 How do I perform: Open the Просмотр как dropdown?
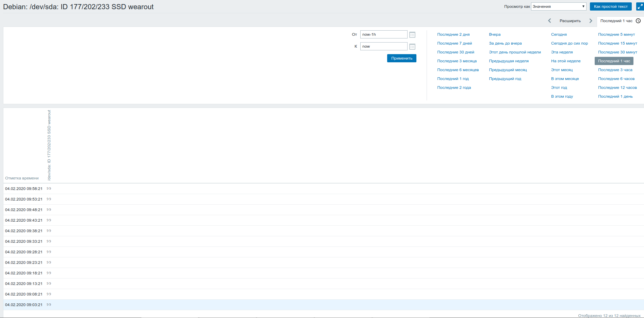[559, 6]
